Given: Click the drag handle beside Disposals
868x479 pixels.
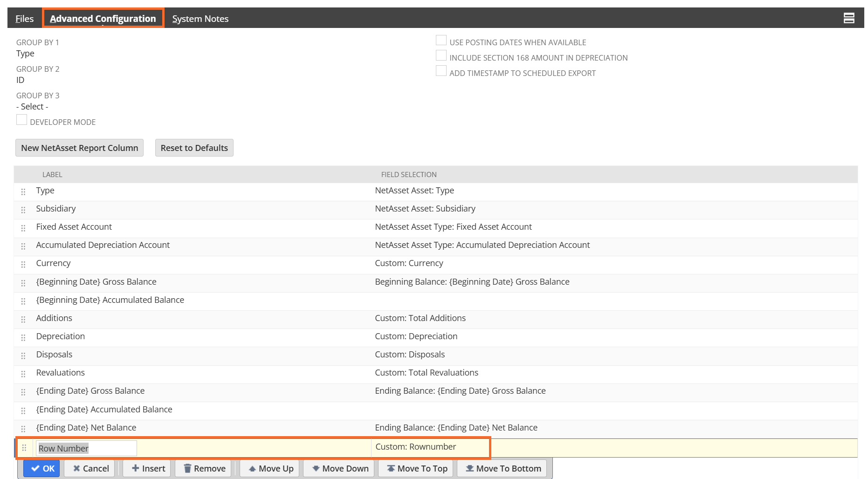Looking at the screenshot, I should pos(23,356).
